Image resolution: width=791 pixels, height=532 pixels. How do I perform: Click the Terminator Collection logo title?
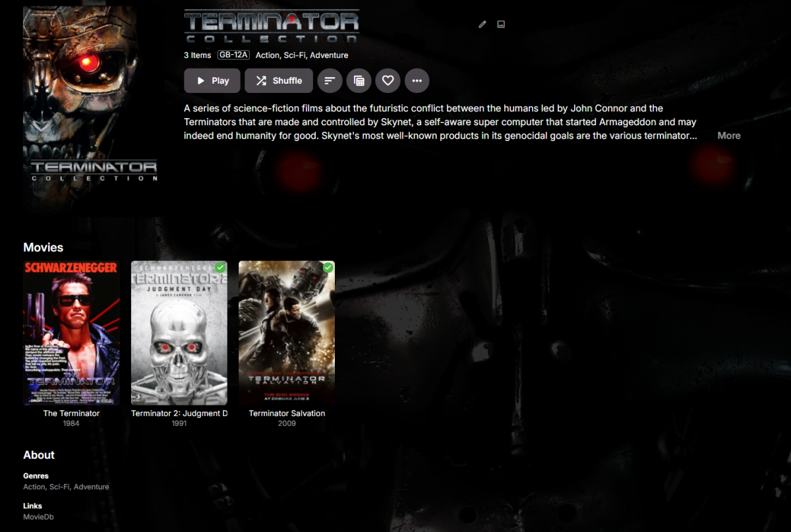tap(272, 26)
